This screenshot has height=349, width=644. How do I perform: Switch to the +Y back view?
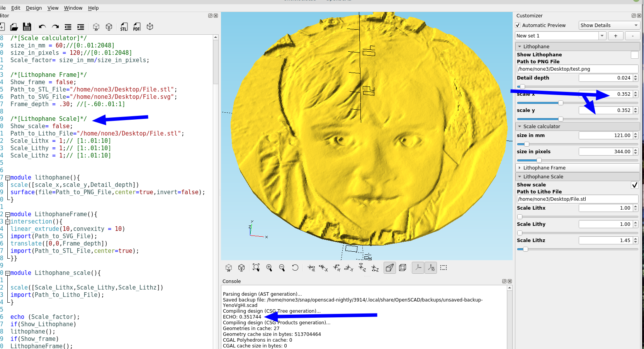(337, 268)
